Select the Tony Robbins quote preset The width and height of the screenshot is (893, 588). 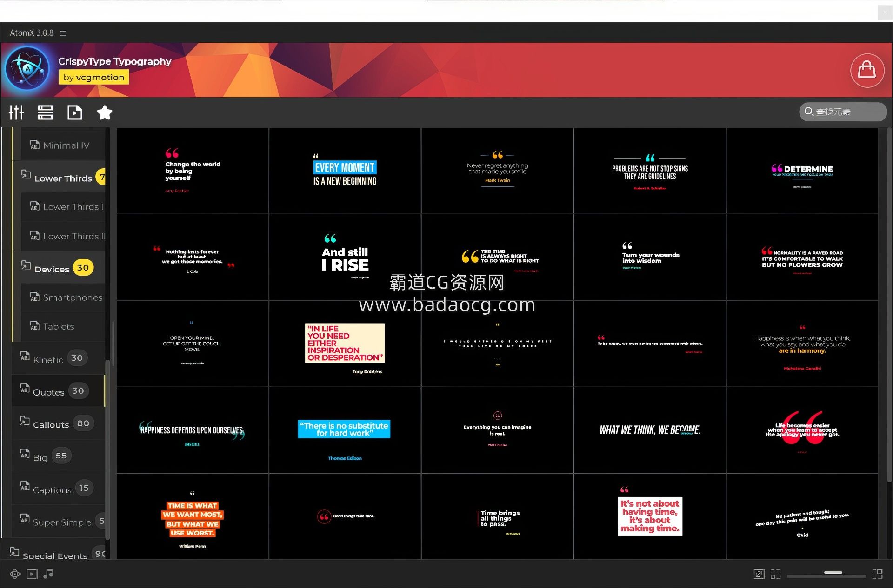(345, 344)
